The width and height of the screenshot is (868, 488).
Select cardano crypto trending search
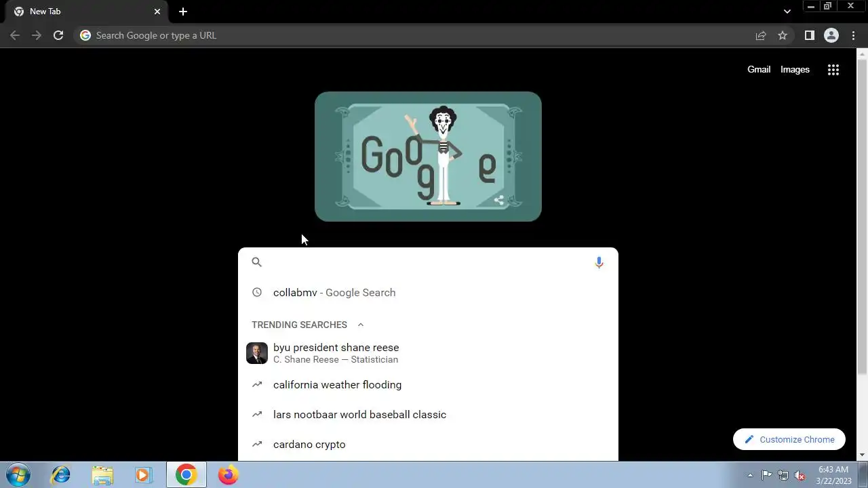[x=428, y=445]
